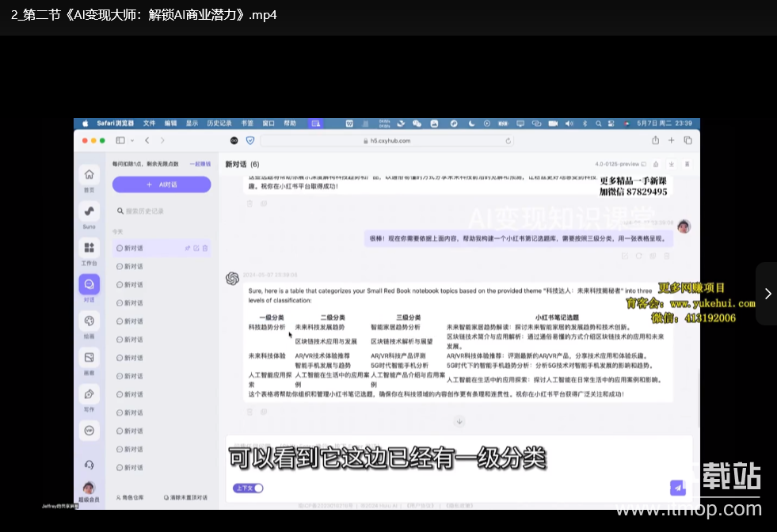Select the 对话 chat icon in sidebar
This screenshot has height=532, width=777.
click(90, 284)
